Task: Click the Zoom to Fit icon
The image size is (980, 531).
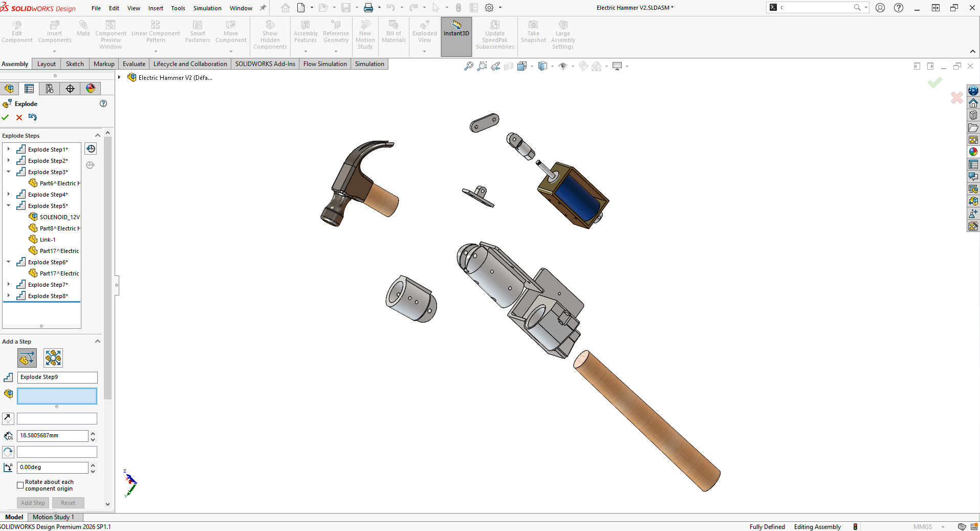Action: click(x=468, y=66)
